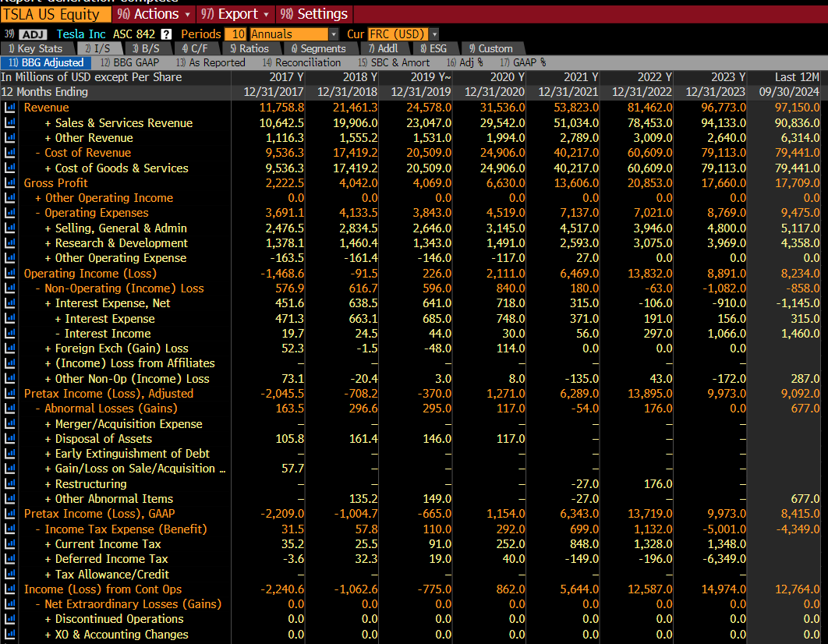Viewport: 828px width, 644px height.
Task: Collapse Net Extraordinary Losses (Gains) group
Action: 38,604
